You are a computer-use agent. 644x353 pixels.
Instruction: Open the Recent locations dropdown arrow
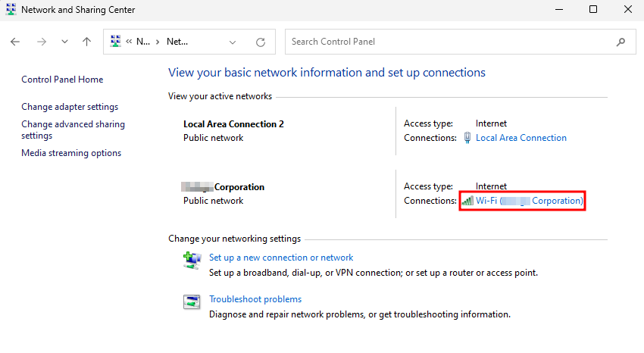pos(64,42)
